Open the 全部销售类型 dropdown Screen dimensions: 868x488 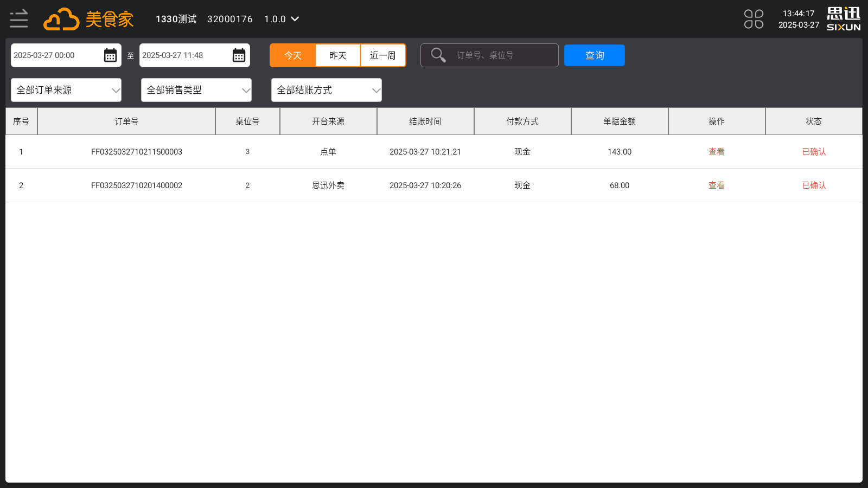[x=196, y=90]
